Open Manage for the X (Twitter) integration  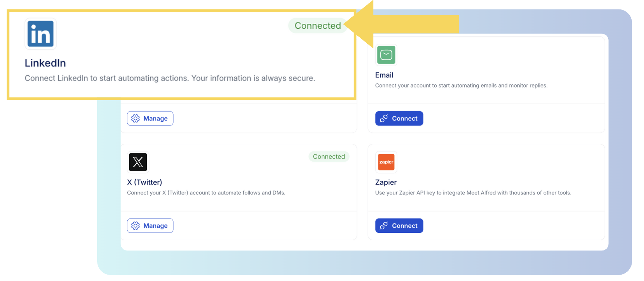[x=150, y=226]
